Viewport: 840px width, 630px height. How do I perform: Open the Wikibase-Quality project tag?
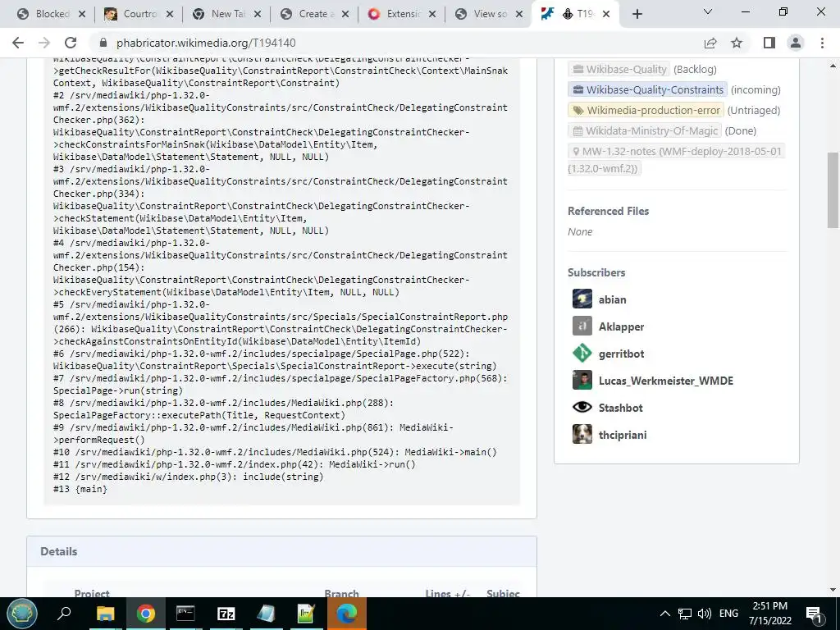(x=619, y=69)
